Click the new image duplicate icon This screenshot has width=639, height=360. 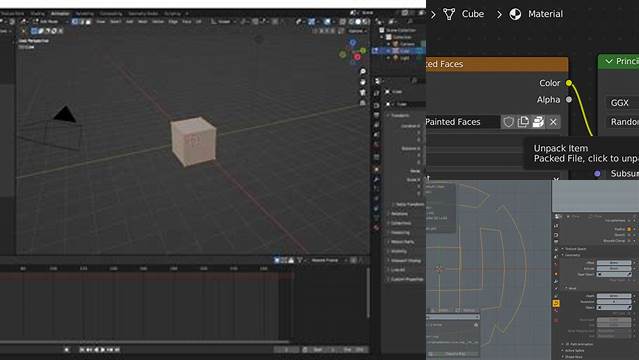523,122
